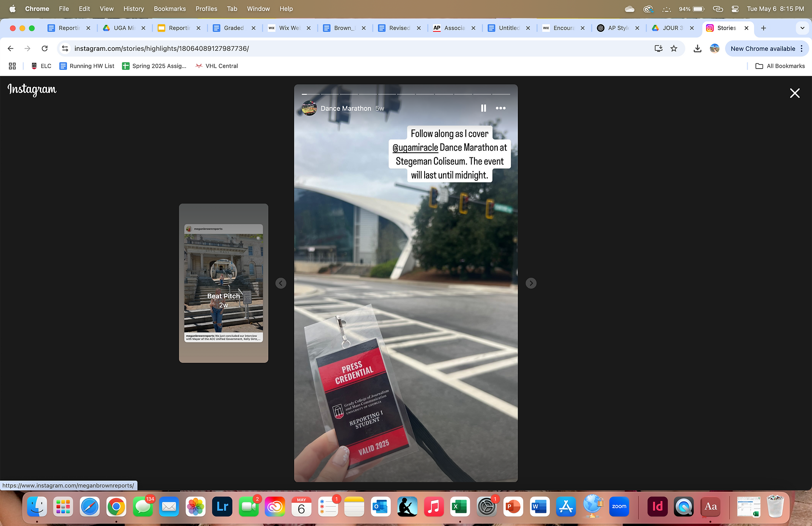Click the Instagram logo
The image size is (812, 526).
[32, 89]
